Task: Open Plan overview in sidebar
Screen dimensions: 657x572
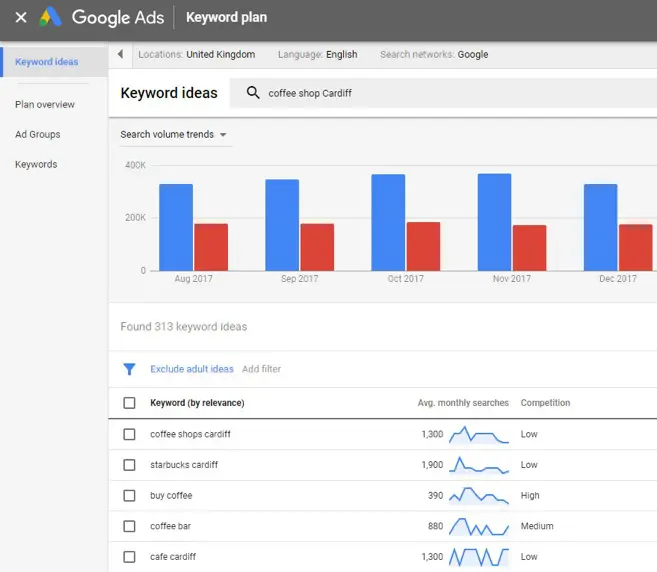Action: 45,104
